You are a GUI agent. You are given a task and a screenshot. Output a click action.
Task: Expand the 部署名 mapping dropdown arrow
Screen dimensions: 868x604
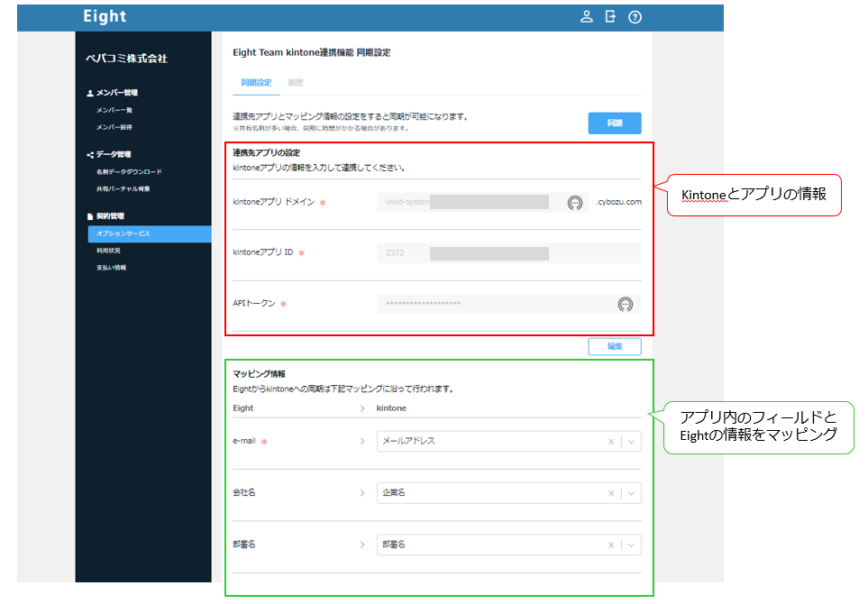pyautogui.click(x=631, y=545)
